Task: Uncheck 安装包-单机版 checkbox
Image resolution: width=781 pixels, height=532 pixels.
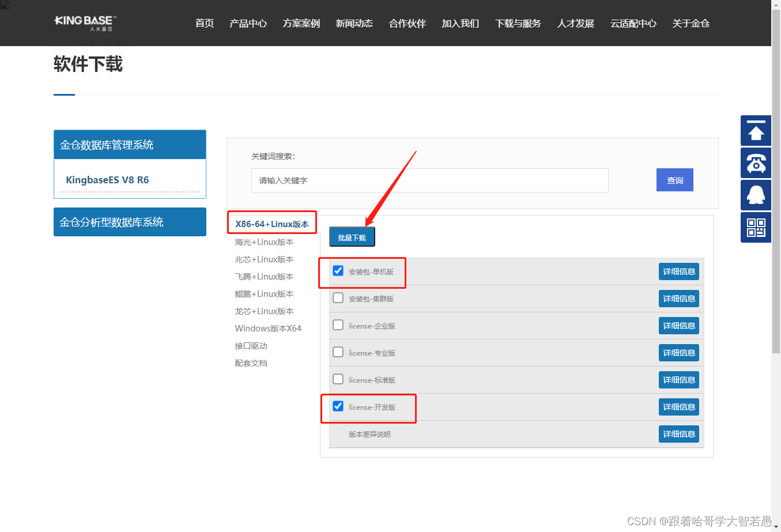Action: coord(338,271)
